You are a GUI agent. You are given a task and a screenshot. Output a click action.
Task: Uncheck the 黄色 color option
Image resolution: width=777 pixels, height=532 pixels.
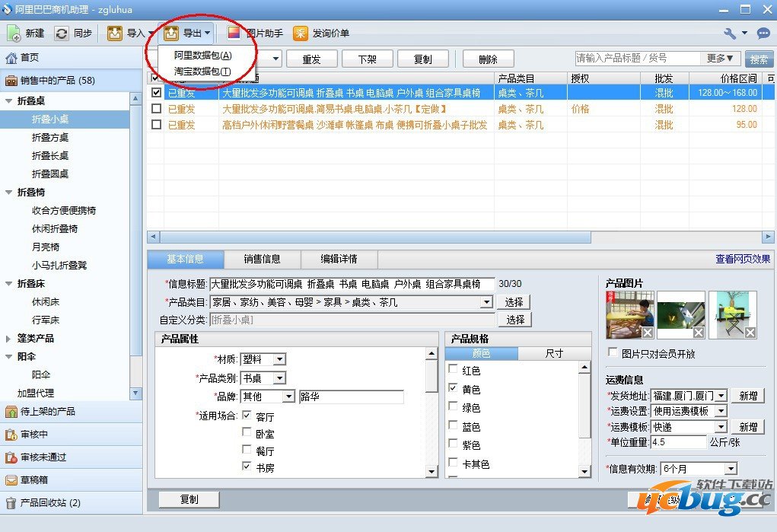tap(453, 387)
